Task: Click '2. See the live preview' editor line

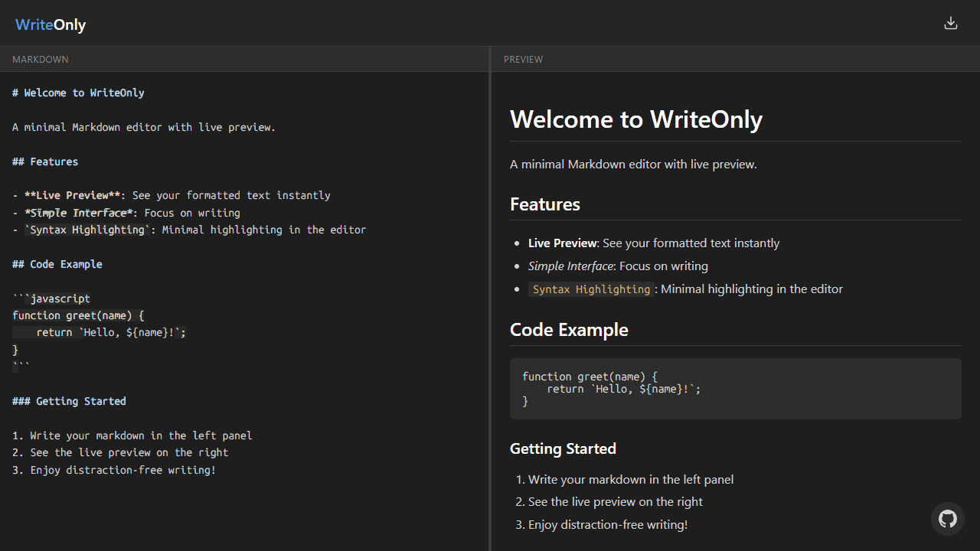Action: click(120, 452)
